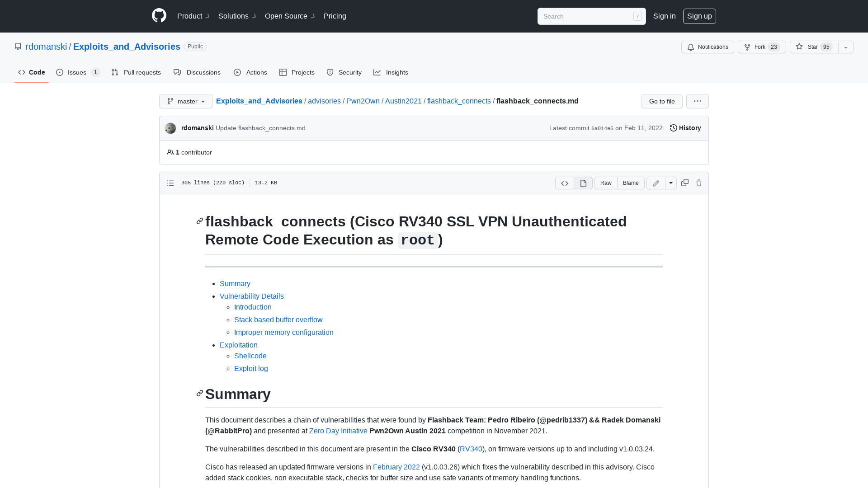Click the Exploits_and_Advisories breadcrumb root
The height and width of the screenshot is (488, 868).
259,101
